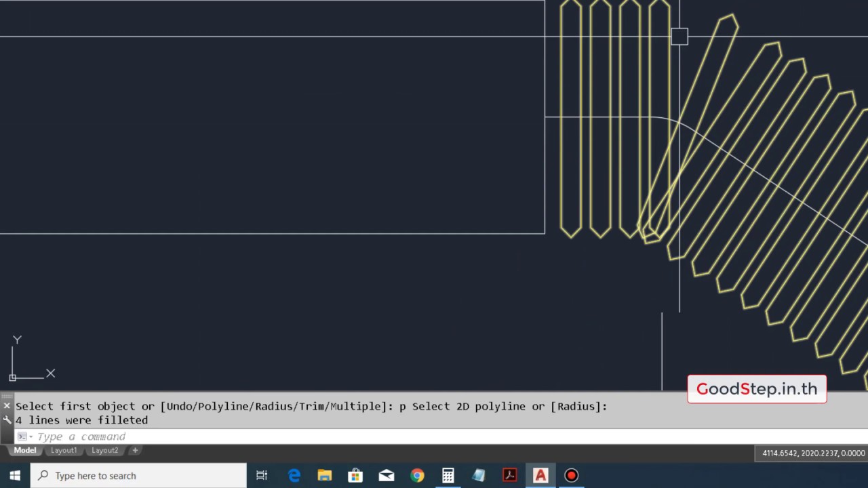Open the Calculator from taskbar
868x488 pixels.
[448, 476]
